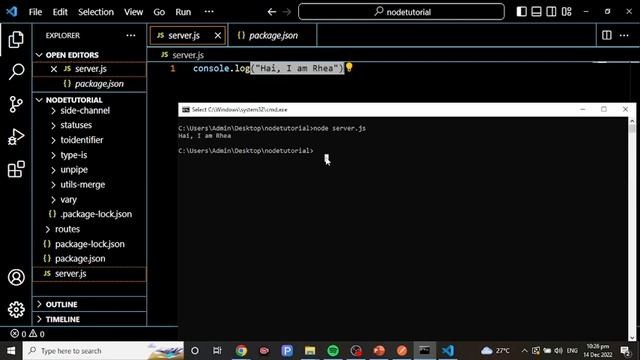The image size is (640, 360).
Task: Open File Explorer from the taskbar
Action: 310,351
